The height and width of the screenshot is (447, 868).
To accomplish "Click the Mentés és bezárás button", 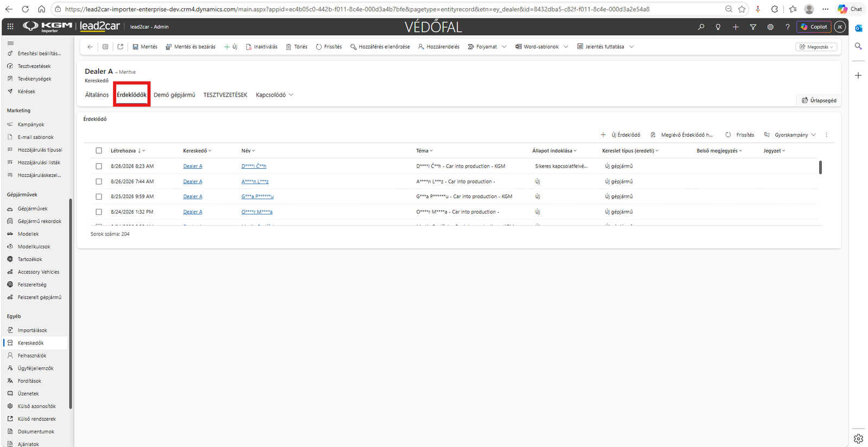I will coord(190,47).
